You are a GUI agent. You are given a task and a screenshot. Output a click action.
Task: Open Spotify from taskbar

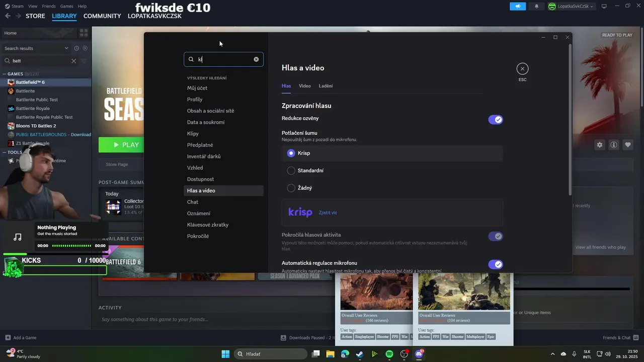(x=389, y=354)
